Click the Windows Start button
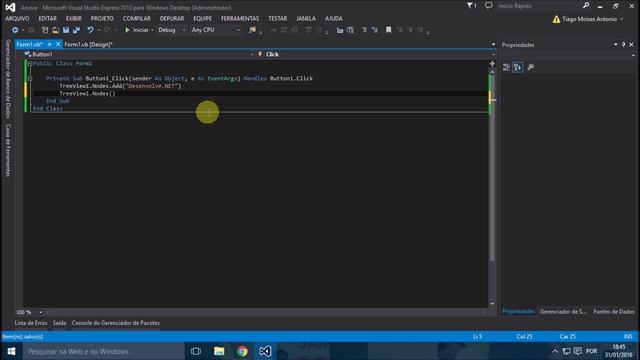Image resolution: width=640 pixels, height=360 pixels. click(x=11, y=351)
